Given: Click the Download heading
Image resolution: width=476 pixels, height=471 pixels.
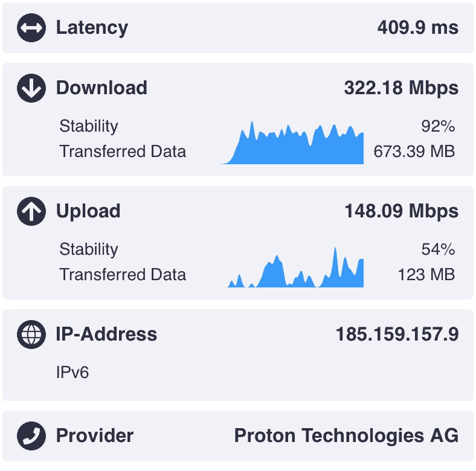Looking at the screenshot, I should pos(101,88).
